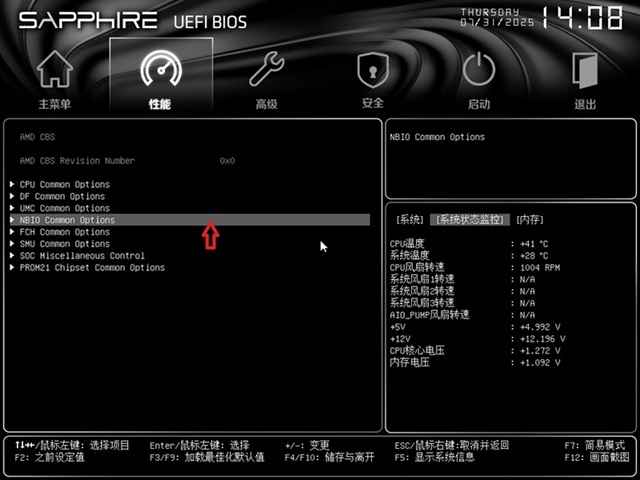640x480 pixels.
Task: Click the AIO_PUMP风扇转速 row
Action: (x=462, y=315)
